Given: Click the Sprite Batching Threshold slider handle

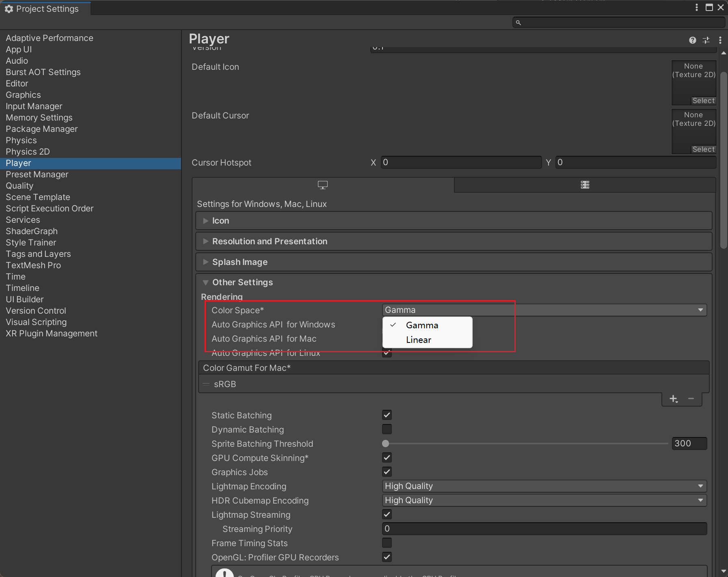Looking at the screenshot, I should coord(386,444).
